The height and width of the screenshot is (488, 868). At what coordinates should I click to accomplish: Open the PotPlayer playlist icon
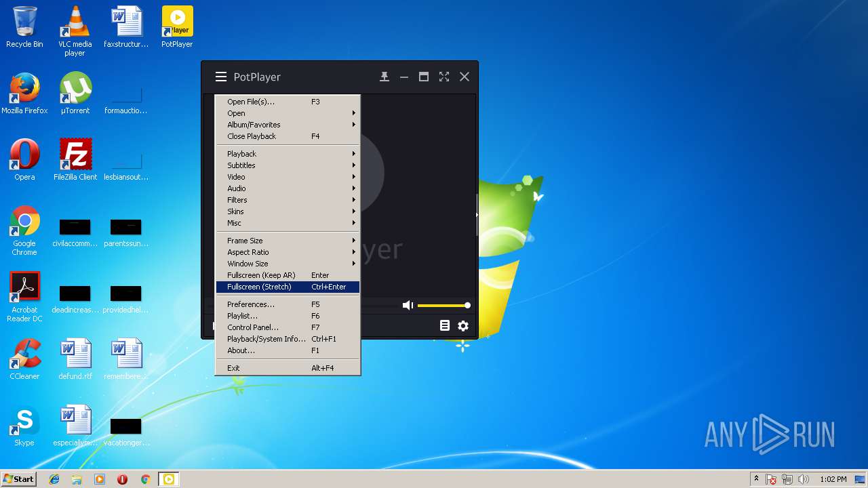(x=445, y=326)
